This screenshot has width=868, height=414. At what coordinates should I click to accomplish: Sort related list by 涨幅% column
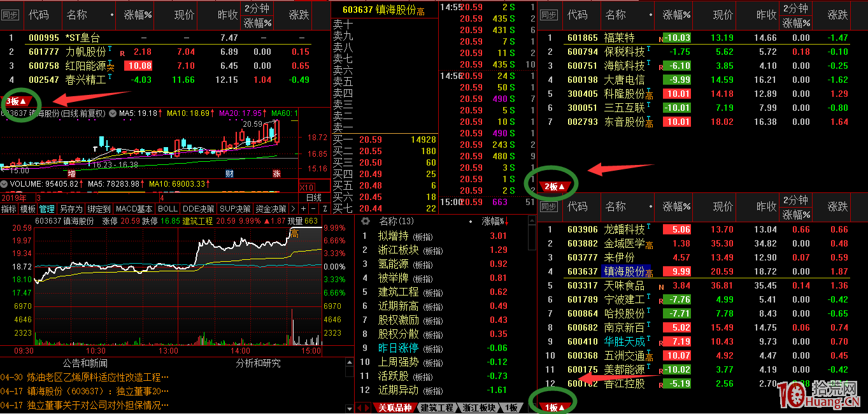(x=495, y=222)
